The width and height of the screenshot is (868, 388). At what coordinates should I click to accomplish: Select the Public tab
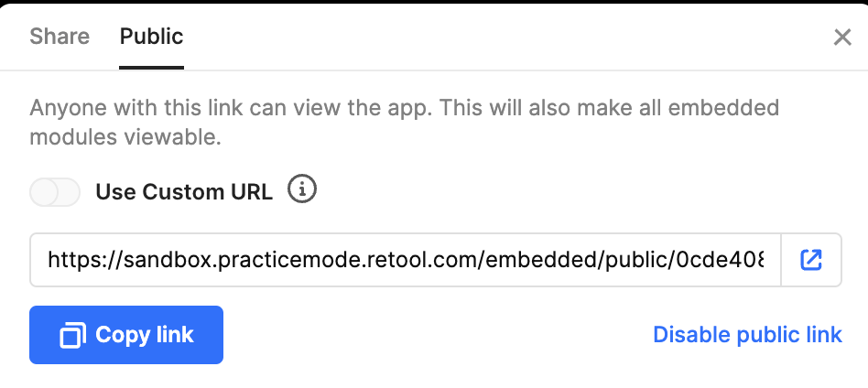151,37
